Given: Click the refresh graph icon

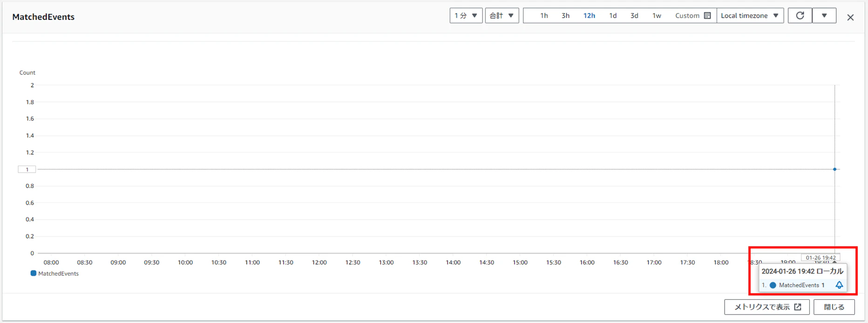Looking at the screenshot, I should (800, 15).
